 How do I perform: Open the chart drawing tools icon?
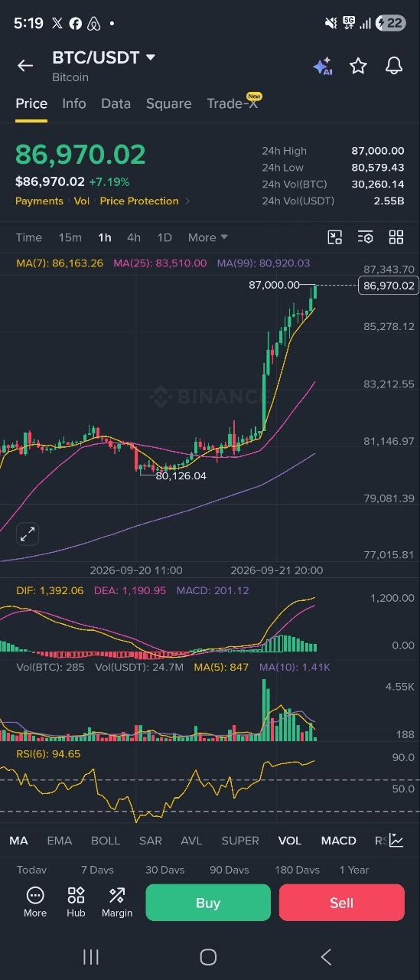point(335,237)
